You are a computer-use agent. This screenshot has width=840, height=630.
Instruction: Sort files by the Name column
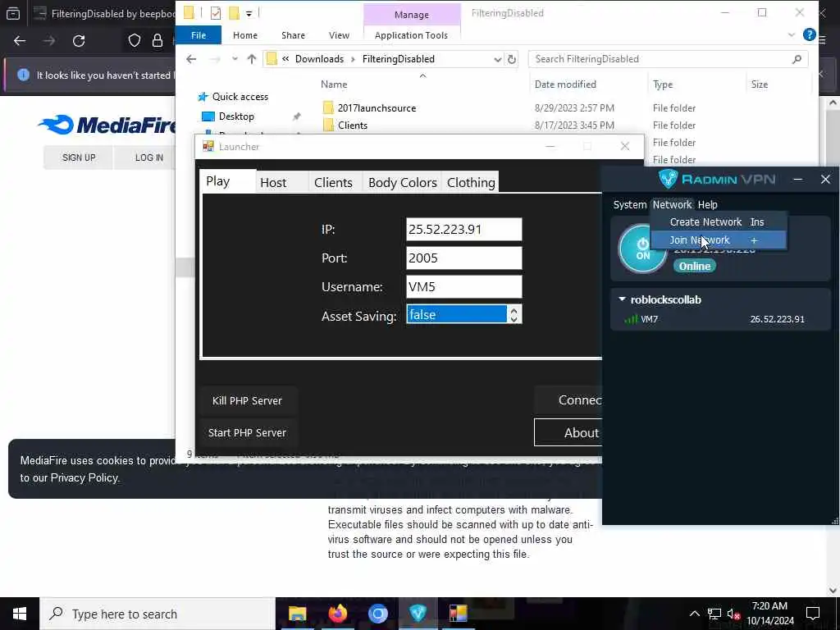point(334,84)
